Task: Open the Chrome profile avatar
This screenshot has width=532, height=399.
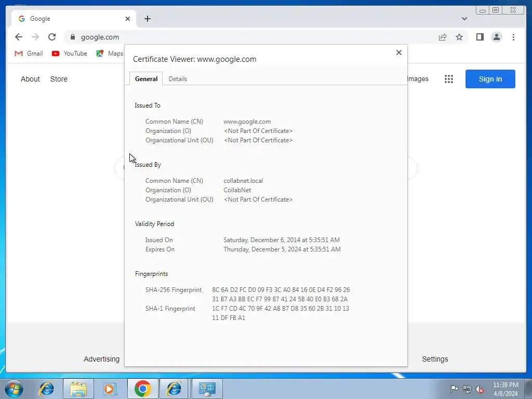Action: point(497,37)
